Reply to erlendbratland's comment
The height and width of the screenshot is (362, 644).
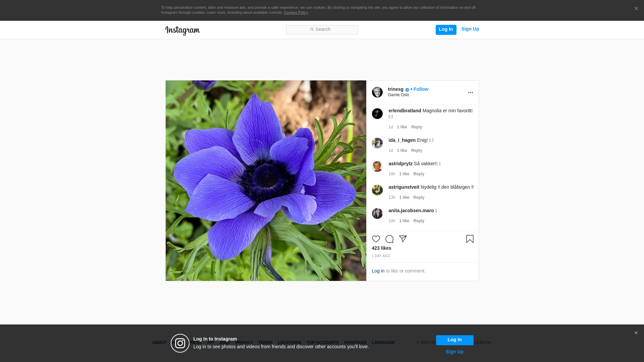[417, 127]
